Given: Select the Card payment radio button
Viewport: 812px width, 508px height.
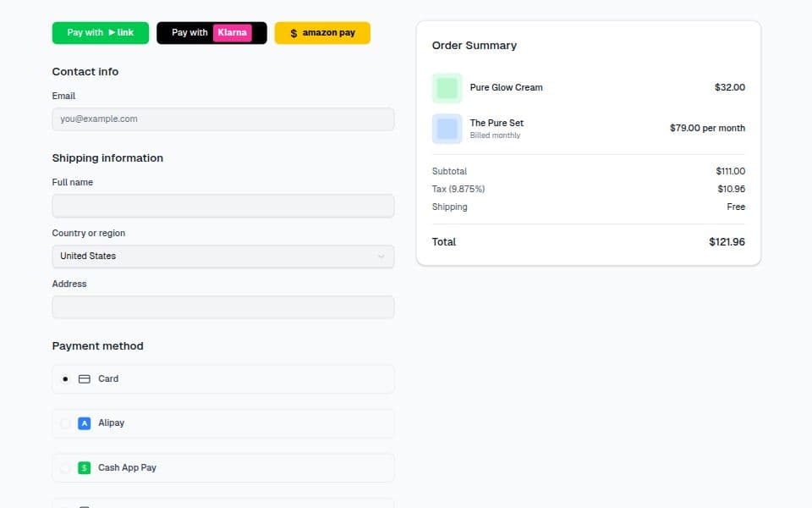Looking at the screenshot, I should [x=65, y=378].
